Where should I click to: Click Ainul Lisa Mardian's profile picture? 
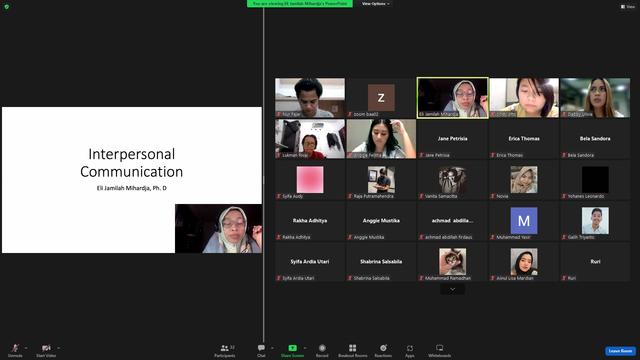pyautogui.click(x=524, y=262)
